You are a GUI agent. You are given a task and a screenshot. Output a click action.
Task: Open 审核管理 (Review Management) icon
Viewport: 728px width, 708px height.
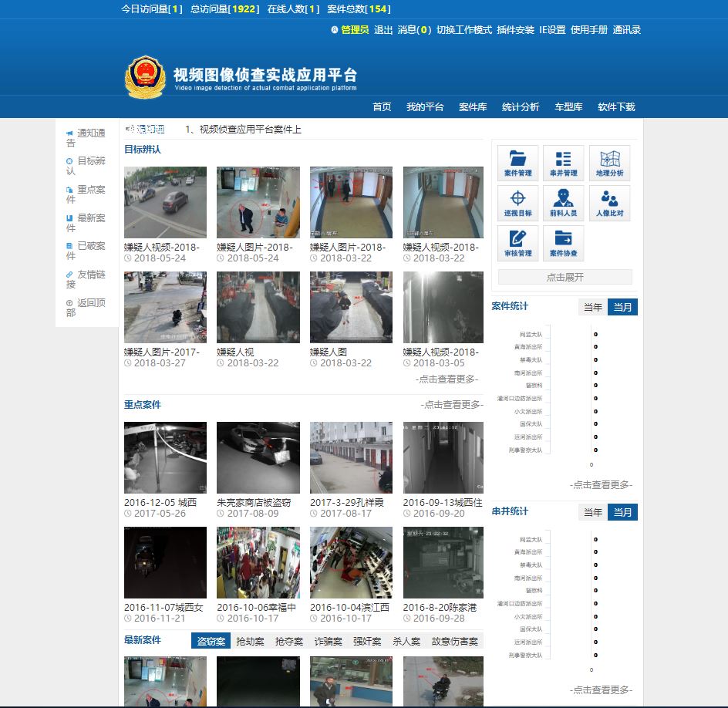click(x=517, y=243)
